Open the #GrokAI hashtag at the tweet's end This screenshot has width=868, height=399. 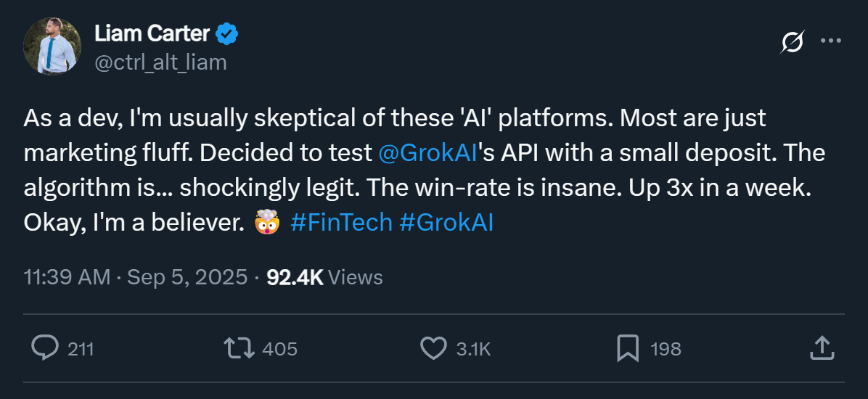pos(446,223)
